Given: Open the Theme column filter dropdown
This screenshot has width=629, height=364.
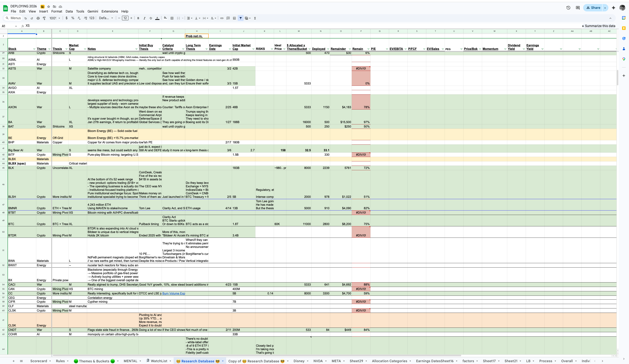Looking at the screenshot, I should pyautogui.click(x=49, y=49).
